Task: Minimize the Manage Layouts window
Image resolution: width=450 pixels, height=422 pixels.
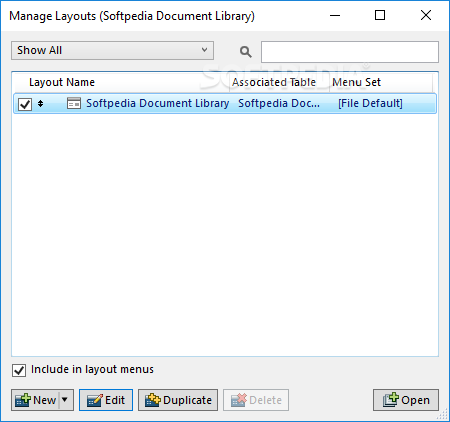Action: pos(335,16)
